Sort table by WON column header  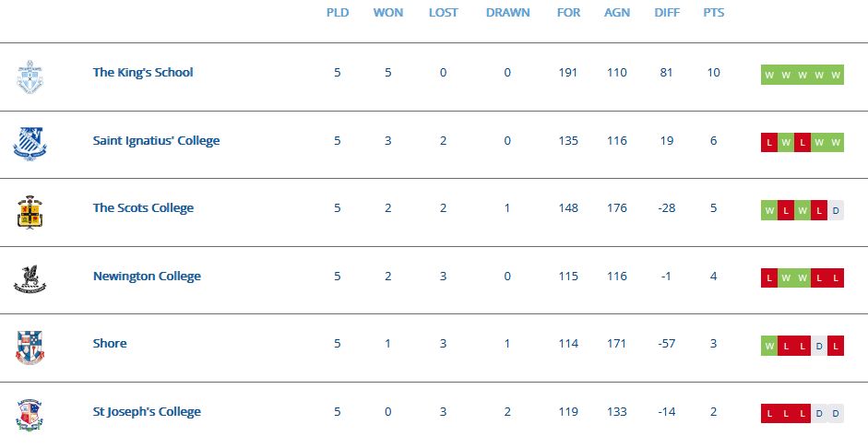click(388, 12)
